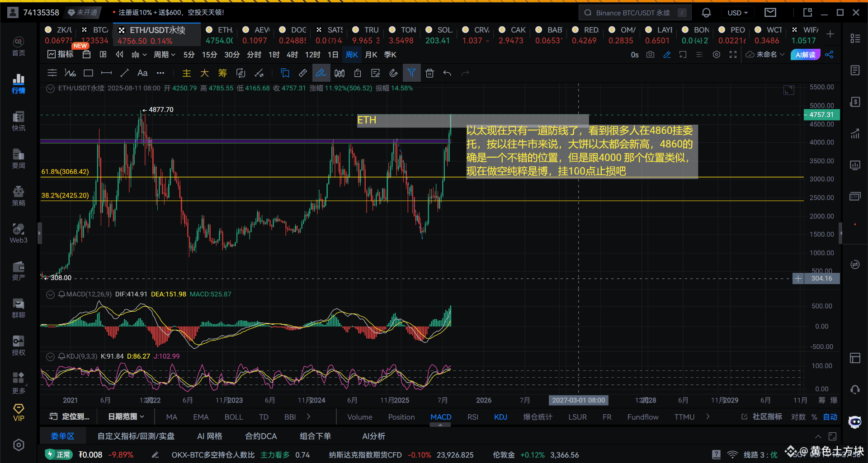Switch to the BTC ticker tab
The height and width of the screenshot is (463, 868).
[x=95, y=35]
